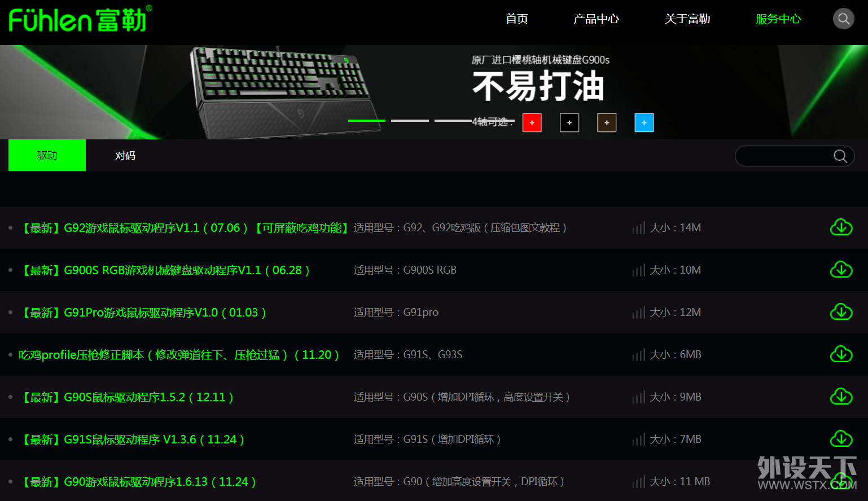868x501 pixels.
Task: Show the first banner slide indicator
Action: tap(367, 121)
